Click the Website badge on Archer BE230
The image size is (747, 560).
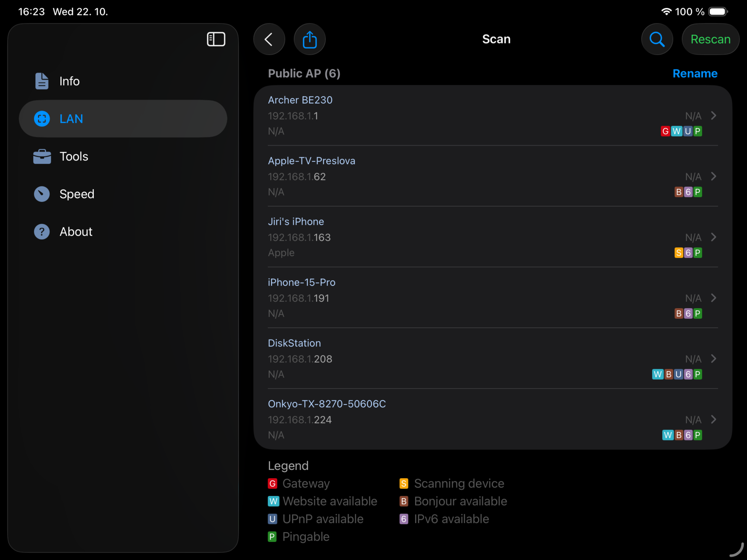pos(676,131)
